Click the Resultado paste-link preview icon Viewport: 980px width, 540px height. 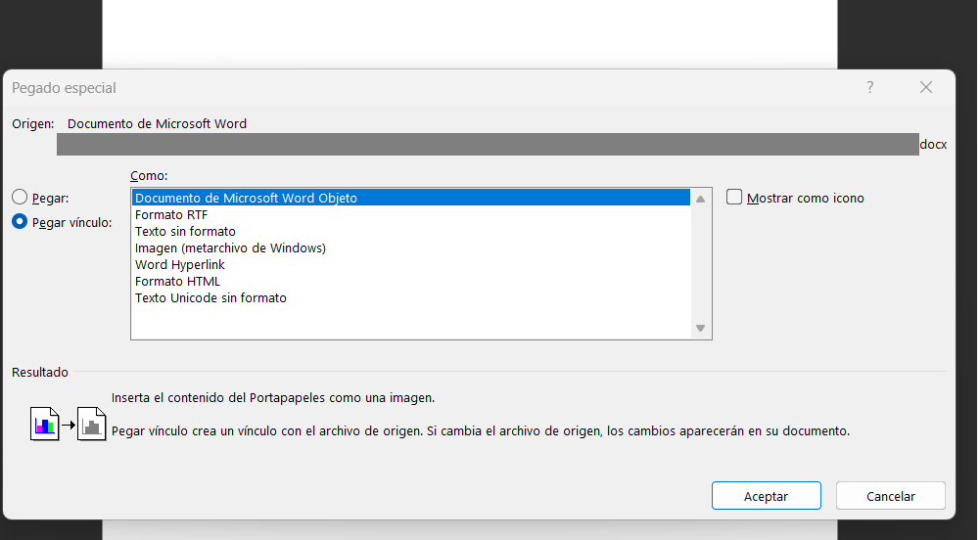pos(69,424)
